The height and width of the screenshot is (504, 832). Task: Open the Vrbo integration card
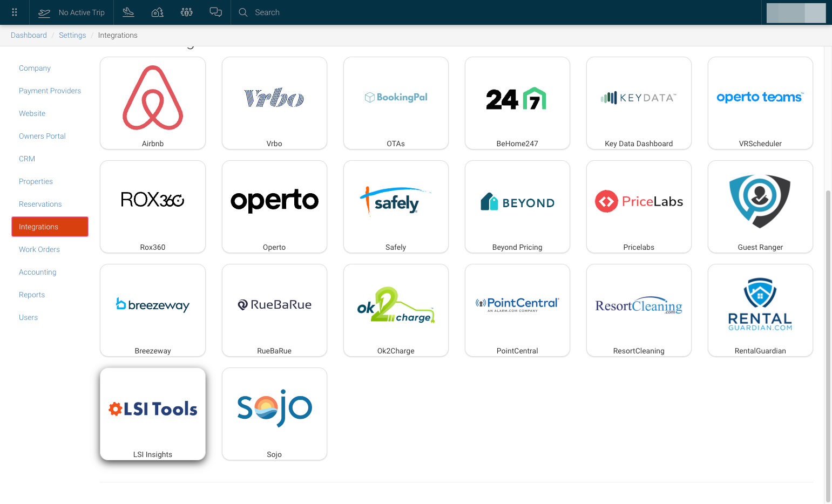pyautogui.click(x=274, y=103)
